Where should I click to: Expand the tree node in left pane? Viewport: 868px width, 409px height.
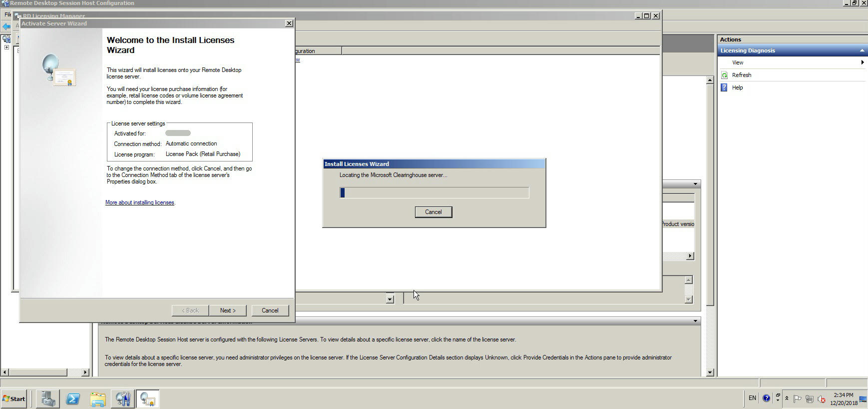pos(6,47)
